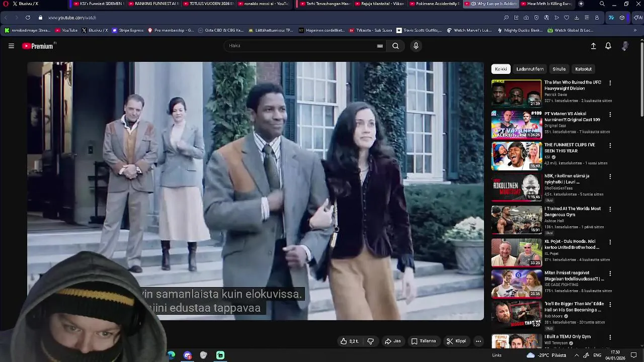Open Stripe Express bookmark
Screen dimensions: 644x362
pos(128,30)
